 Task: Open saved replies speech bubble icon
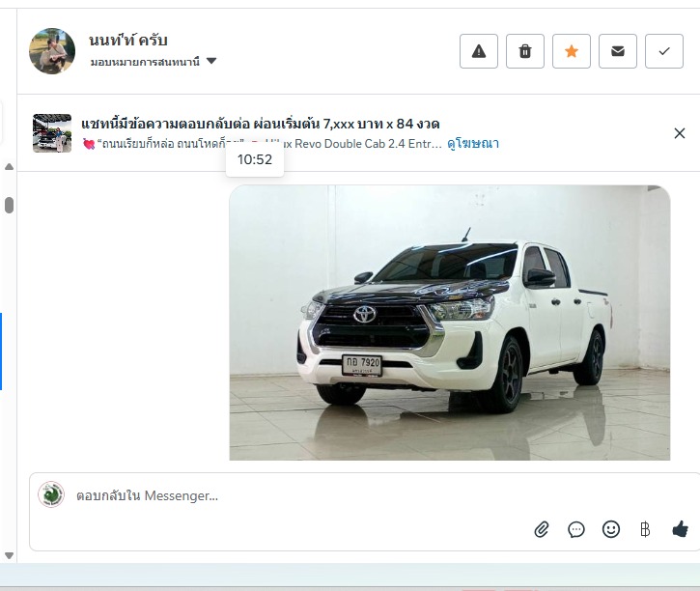coord(576,530)
